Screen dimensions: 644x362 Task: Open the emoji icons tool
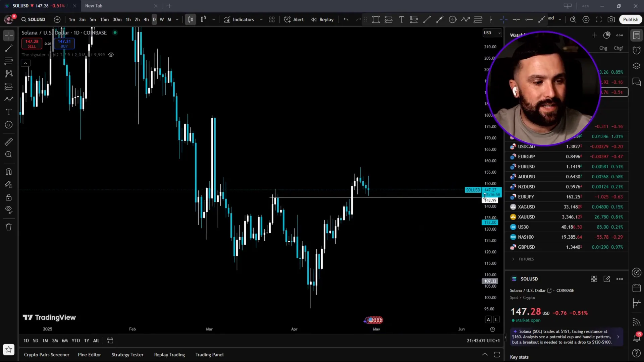coord(9,125)
